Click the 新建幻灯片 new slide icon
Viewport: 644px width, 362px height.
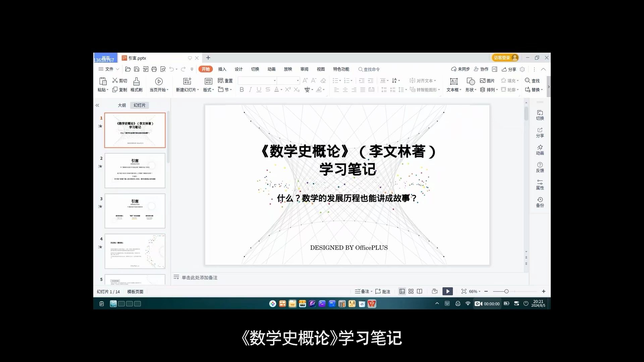(187, 81)
